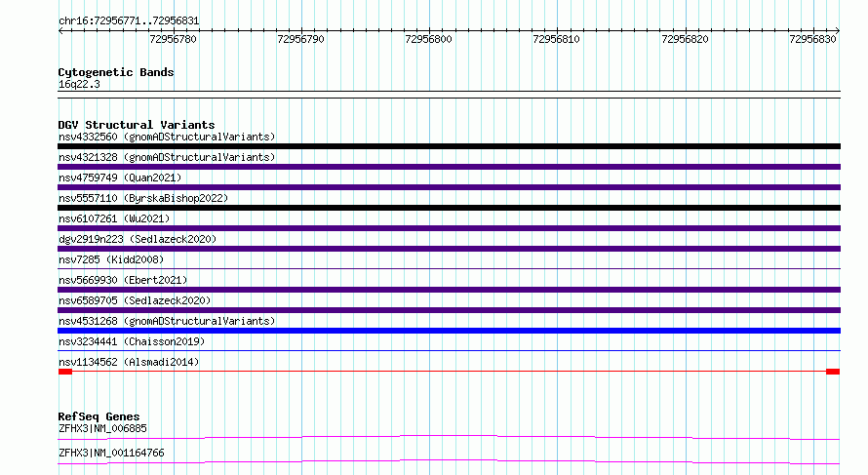The width and height of the screenshot is (868, 475).
Task: Click the magenta line under ZFHX3|NM_006885
Action: 449,437
